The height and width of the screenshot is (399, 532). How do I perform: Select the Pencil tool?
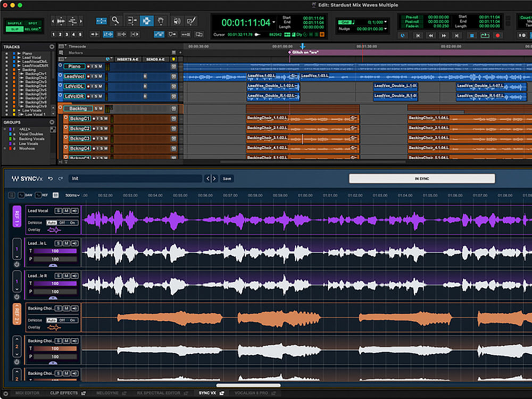[x=192, y=21]
